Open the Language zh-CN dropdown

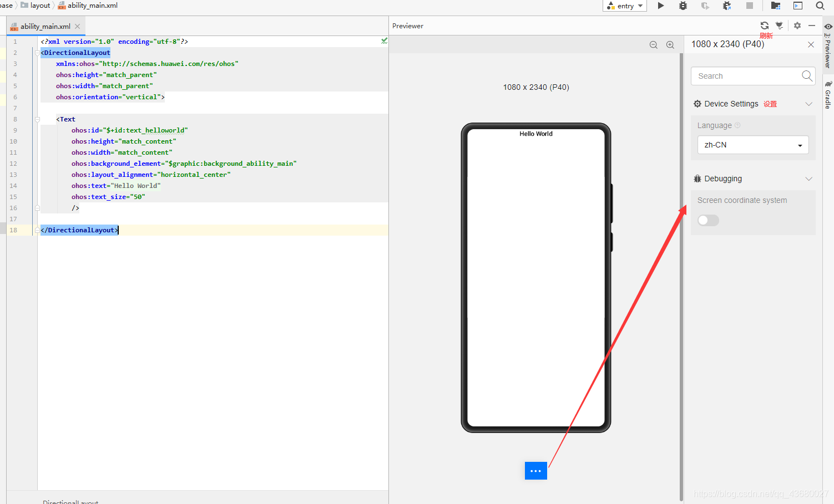click(x=753, y=145)
